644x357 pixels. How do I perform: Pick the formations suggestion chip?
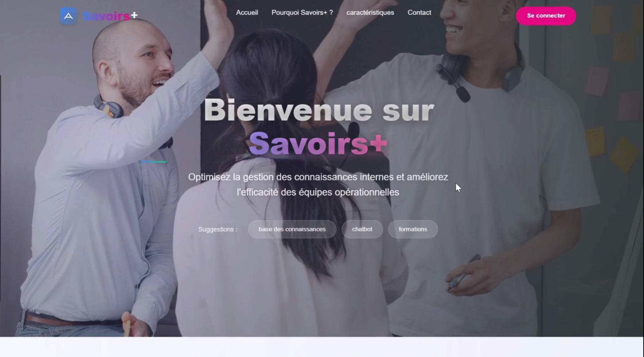[413, 229]
